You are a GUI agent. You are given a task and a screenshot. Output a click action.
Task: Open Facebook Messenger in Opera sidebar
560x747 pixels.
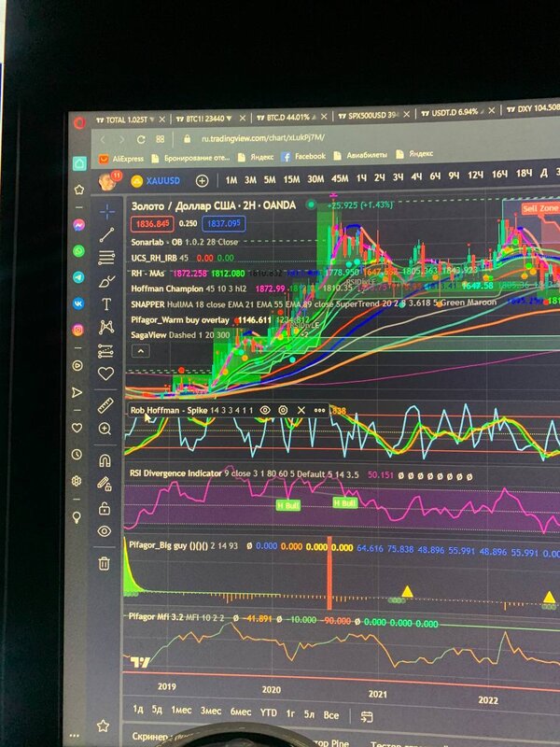79,224
